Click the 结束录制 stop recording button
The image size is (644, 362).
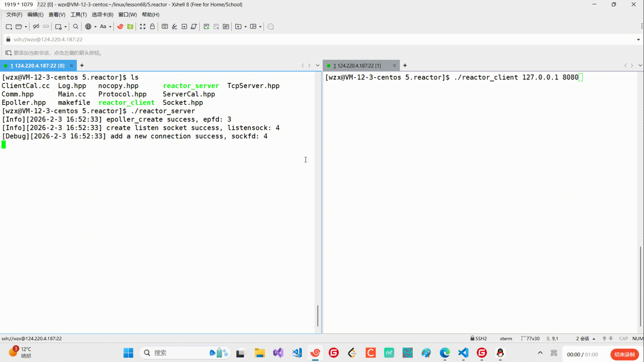(x=624, y=354)
